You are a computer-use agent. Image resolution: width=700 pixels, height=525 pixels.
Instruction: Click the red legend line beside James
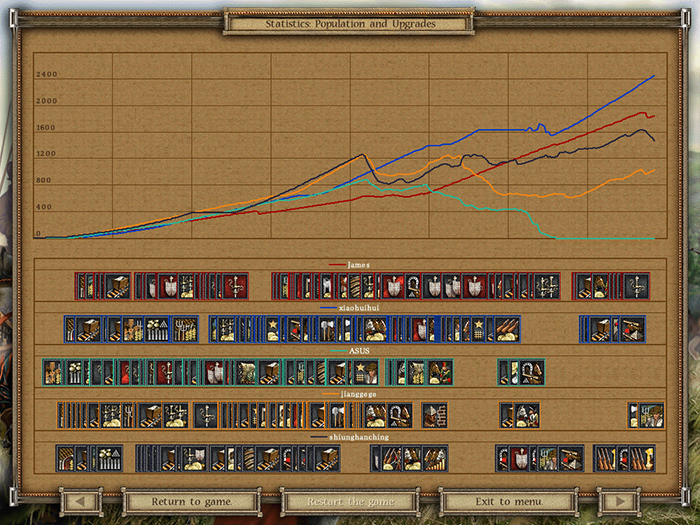(336, 265)
